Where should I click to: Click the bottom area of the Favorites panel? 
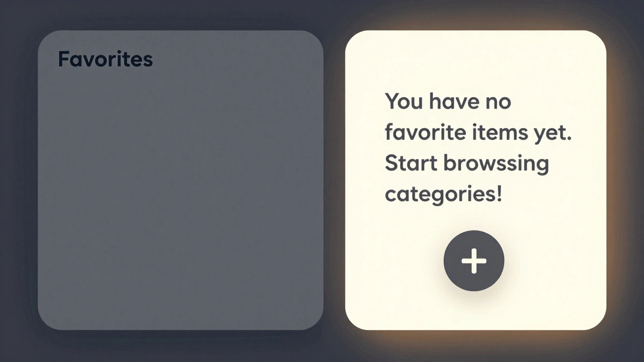pyautogui.click(x=180, y=302)
